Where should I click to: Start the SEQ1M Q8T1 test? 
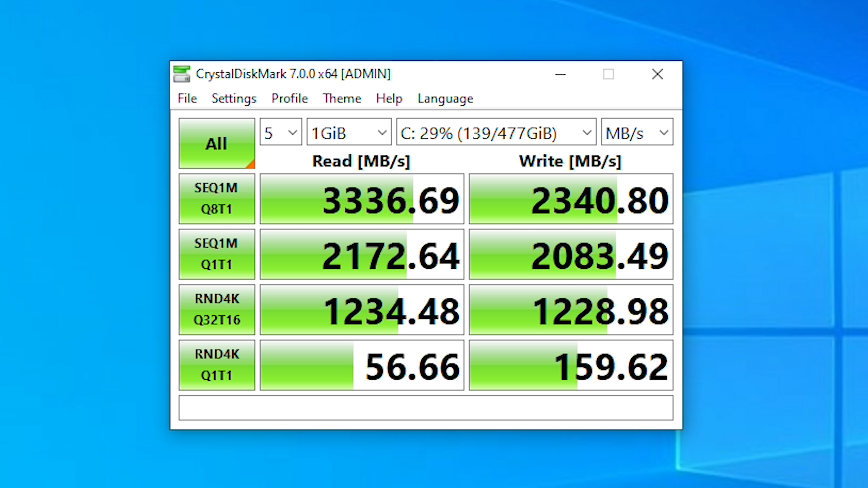[217, 199]
